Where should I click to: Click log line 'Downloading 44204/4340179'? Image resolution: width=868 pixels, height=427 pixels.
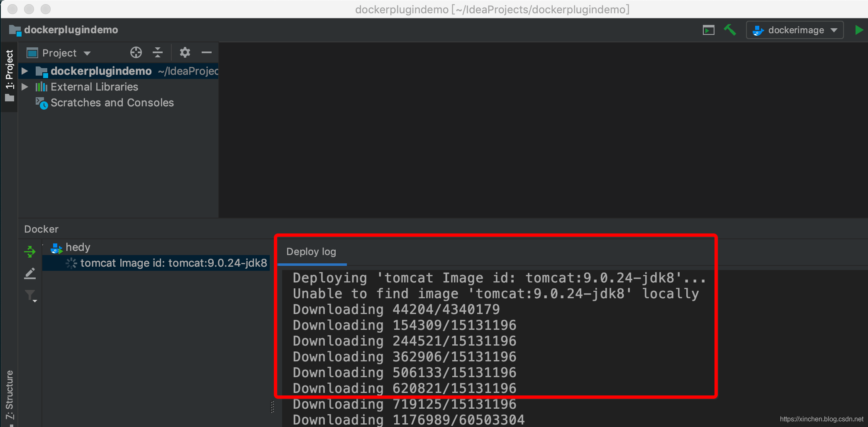click(x=396, y=309)
